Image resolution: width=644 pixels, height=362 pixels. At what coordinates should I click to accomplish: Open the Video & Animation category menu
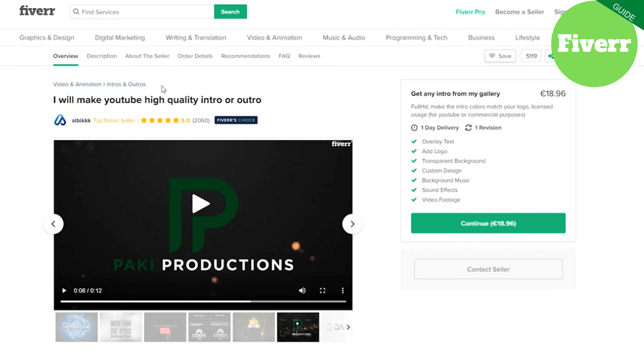(275, 38)
